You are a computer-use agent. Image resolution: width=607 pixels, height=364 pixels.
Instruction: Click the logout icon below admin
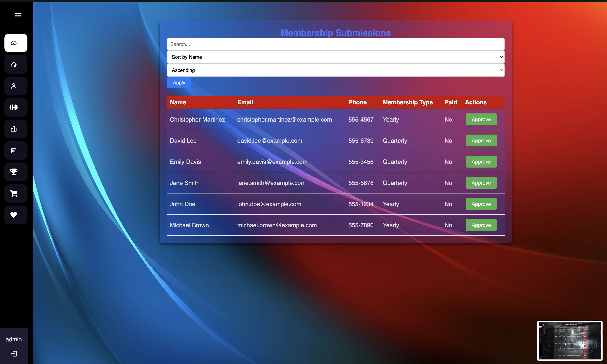tap(14, 353)
